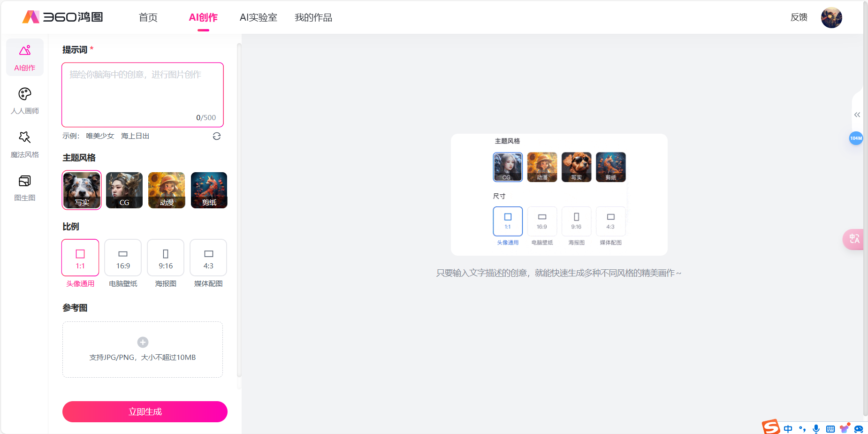
Task: Click the Sogou input icon in the tray
Action: (x=770, y=427)
